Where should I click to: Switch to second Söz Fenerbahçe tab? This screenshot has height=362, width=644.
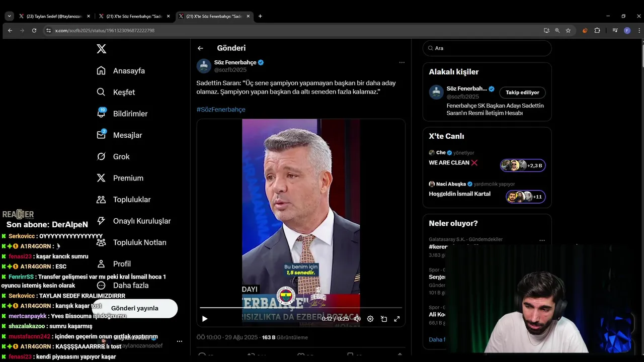[134, 16]
